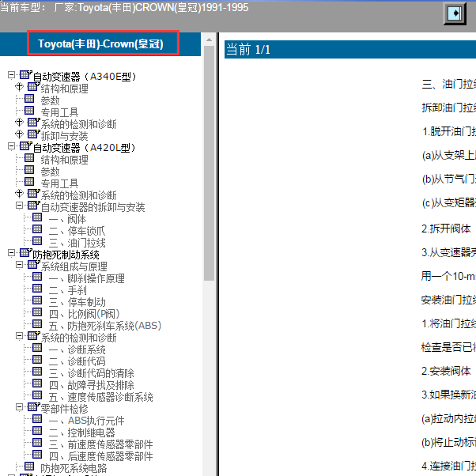
Task: Click the book icon beside 防抱死制动系统
Action: 25,252
